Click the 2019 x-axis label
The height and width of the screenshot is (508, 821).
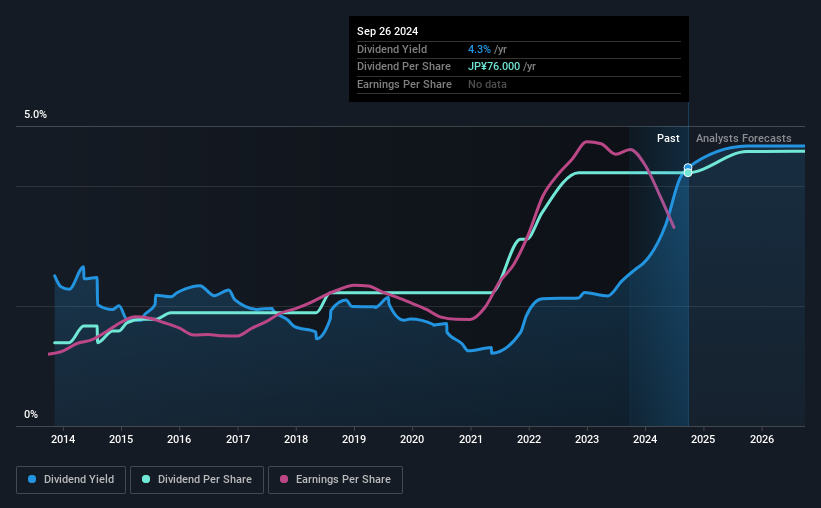pos(354,439)
